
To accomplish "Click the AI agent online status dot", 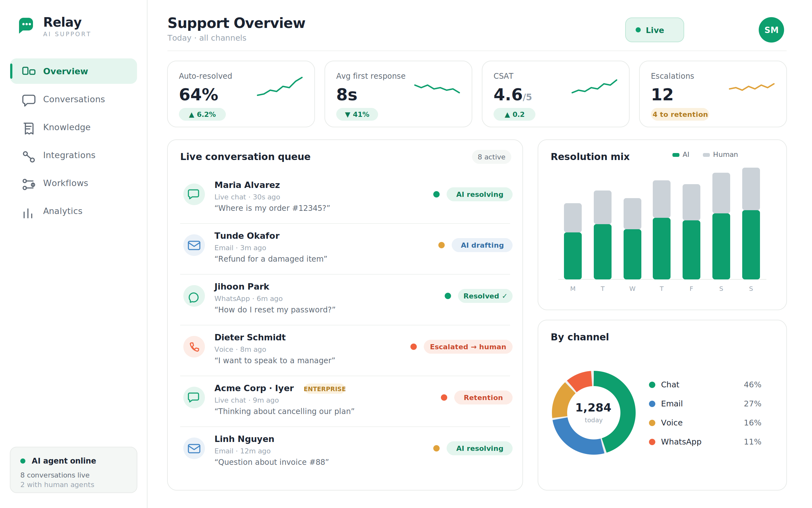I will (x=23, y=461).
